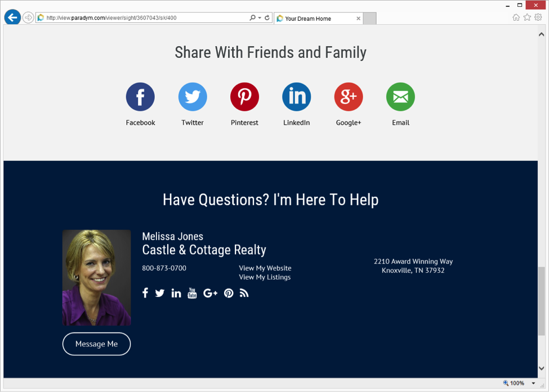Image resolution: width=549 pixels, height=392 pixels.
Task: Open agent's small LinkedIn icon in footer
Action: click(x=176, y=293)
